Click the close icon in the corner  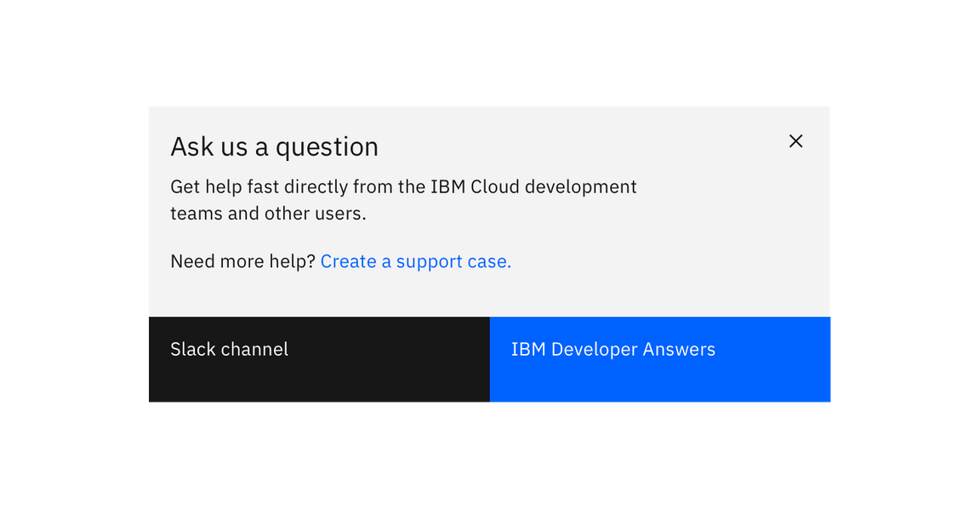pyautogui.click(x=795, y=140)
